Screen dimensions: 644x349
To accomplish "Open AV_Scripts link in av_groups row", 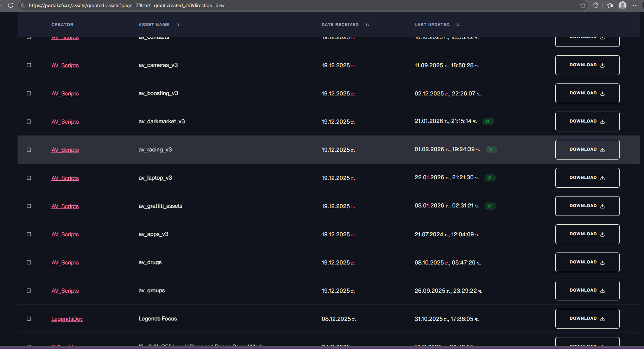I will (x=65, y=291).
